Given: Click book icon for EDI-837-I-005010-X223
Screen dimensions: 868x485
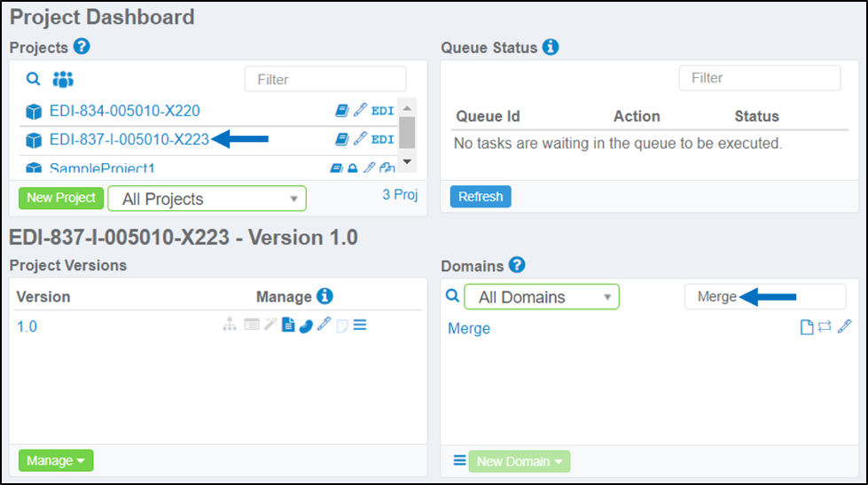Looking at the screenshot, I should tap(342, 139).
